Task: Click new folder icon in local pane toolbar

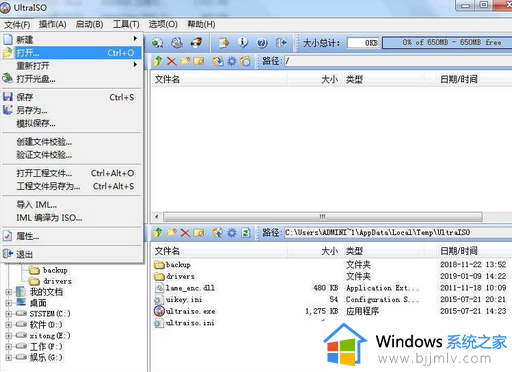Action: pyautogui.click(x=172, y=232)
